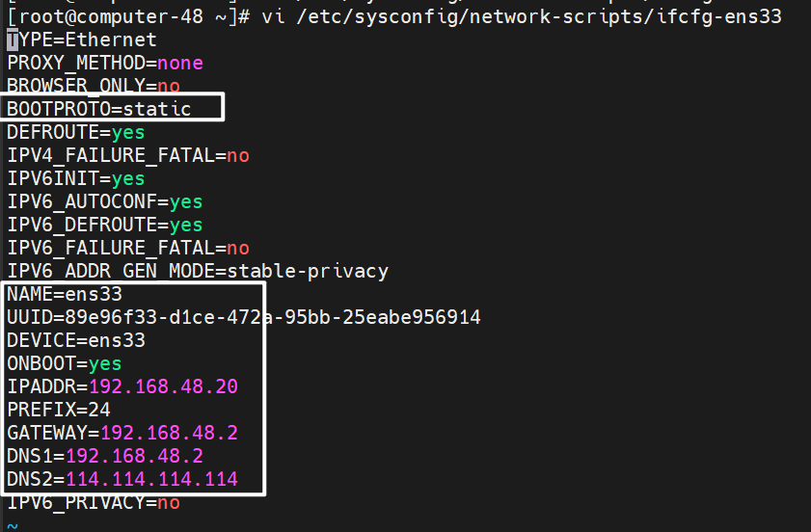Click the ONBOOT=yes value
Viewport: 811px width, 532px height.
[x=105, y=363]
